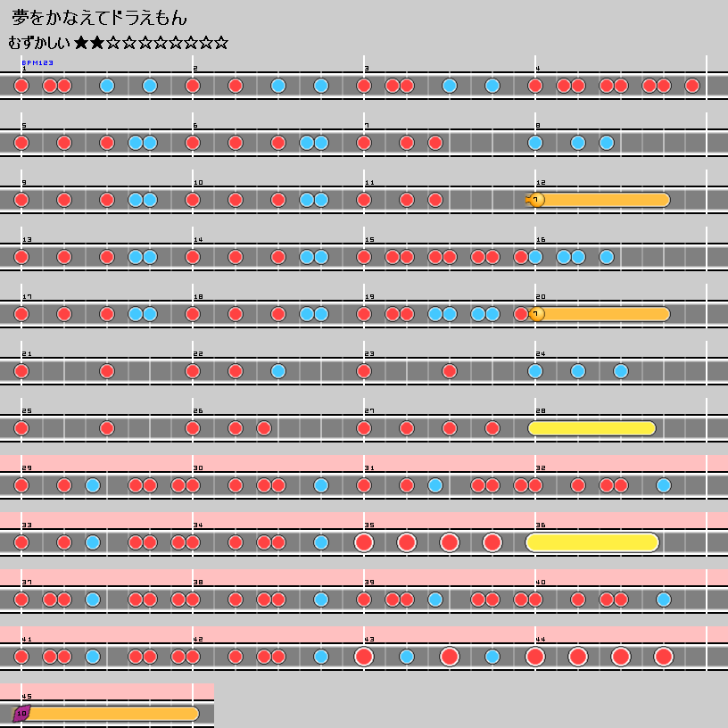Click the last big red note in measure 35

point(492,542)
